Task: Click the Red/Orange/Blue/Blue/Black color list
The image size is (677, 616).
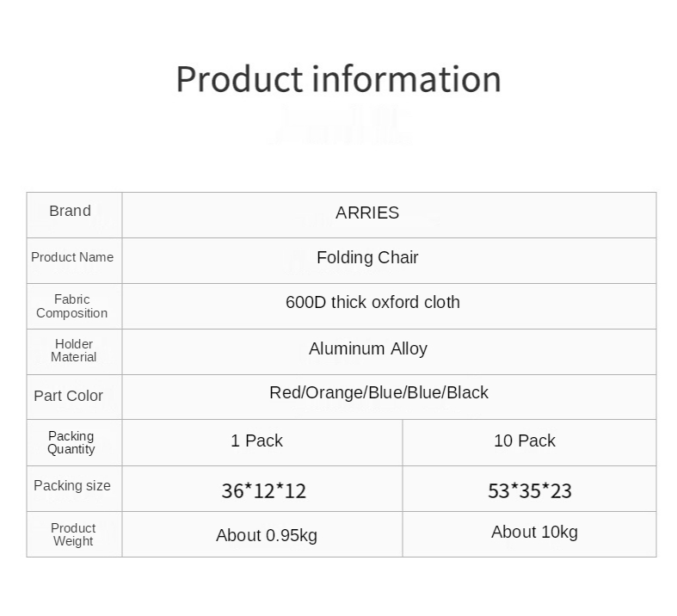Action: coord(379,393)
